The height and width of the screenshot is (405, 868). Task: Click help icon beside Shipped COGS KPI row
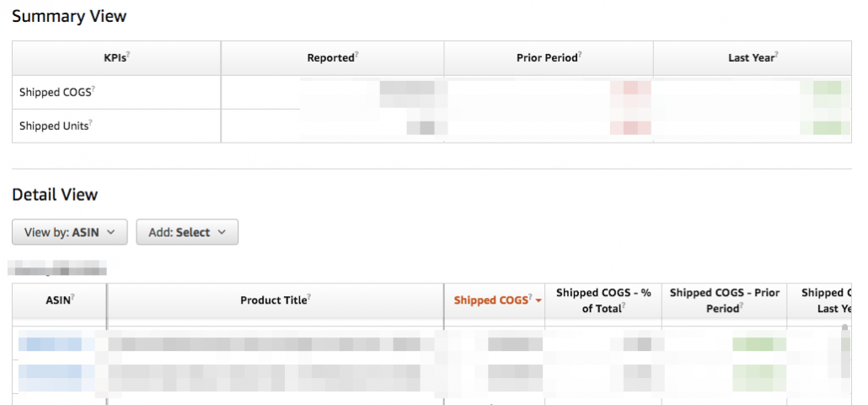[x=94, y=89]
